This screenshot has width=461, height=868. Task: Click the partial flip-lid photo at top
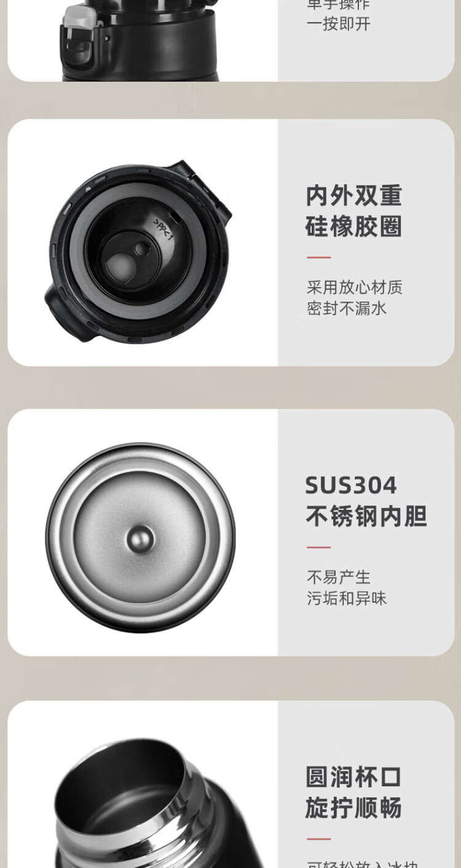[139, 41]
